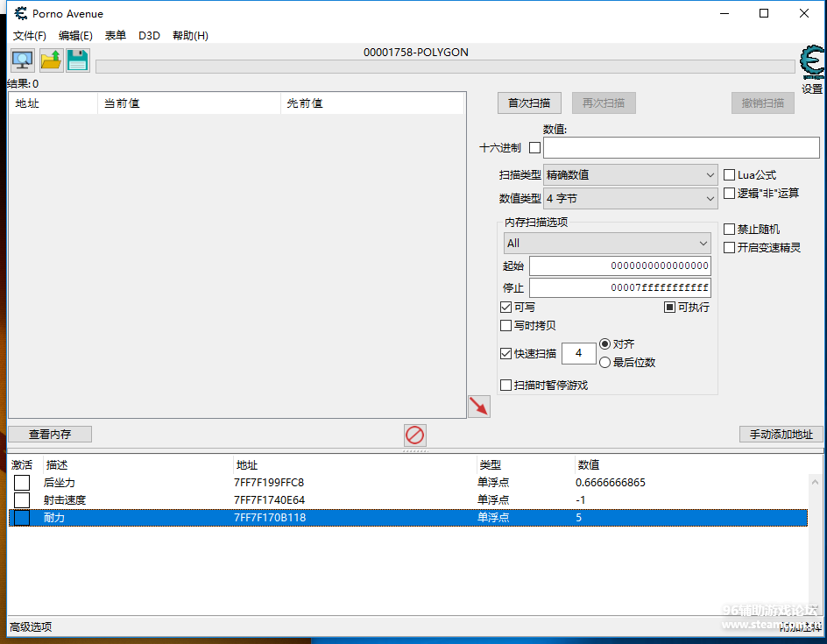Click the red cancel scan icon
The height and width of the screenshot is (644, 827).
tap(414, 435)
